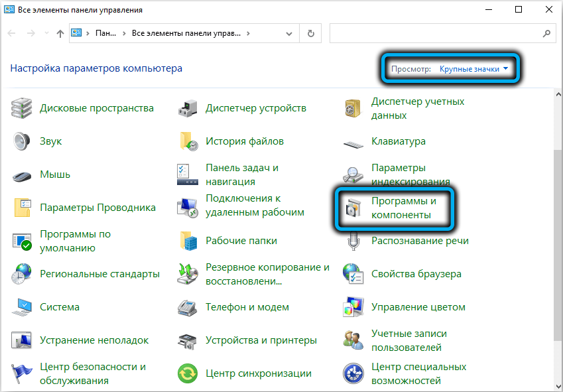
Task: Open the 'Центр синхронизации' link
Action: coord(258,373)
